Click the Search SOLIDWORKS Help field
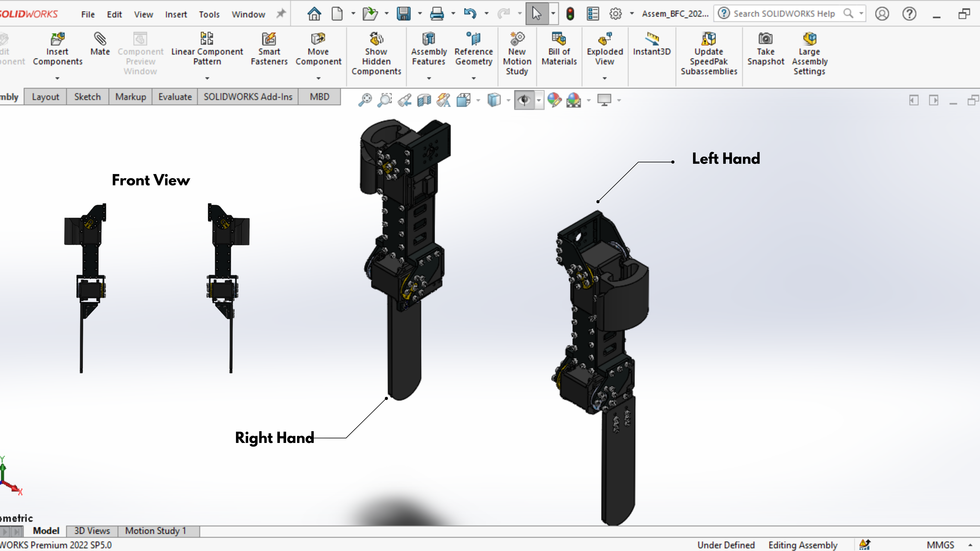The height and width of the screenshot is (551, 980). pyautogui.click(x=789, y=14)
